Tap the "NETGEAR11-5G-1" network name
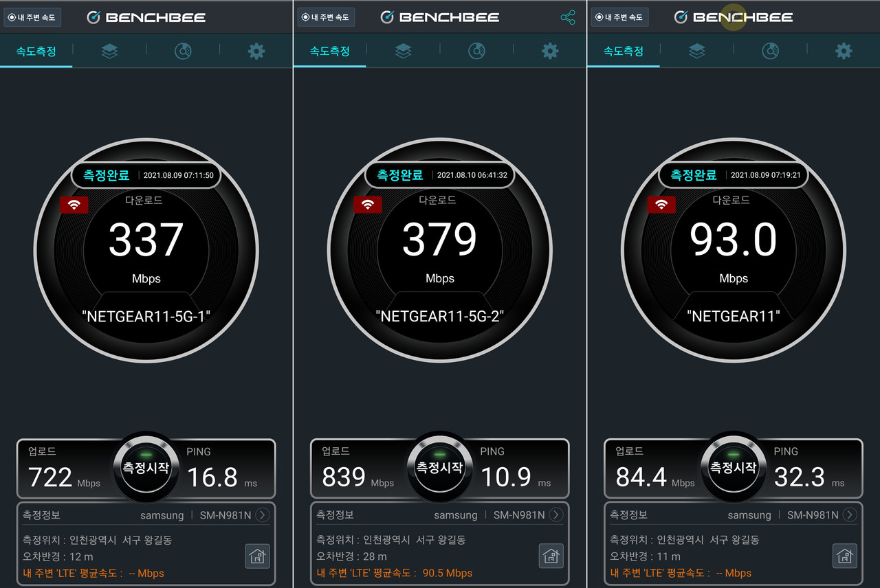The height and width of the screenshot is (588, 880). pos(146,316)
